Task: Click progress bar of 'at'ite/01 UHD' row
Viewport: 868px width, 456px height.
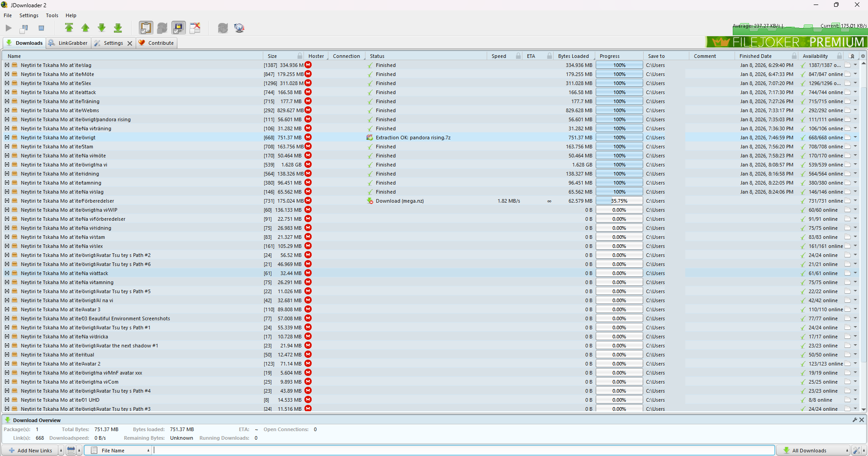Action: click(619, 400)
